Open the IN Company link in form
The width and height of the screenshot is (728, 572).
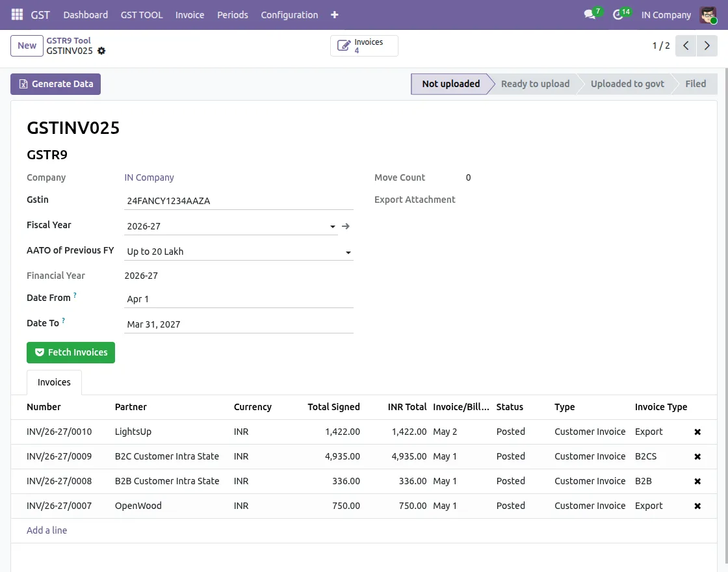[x=149, y=177]
